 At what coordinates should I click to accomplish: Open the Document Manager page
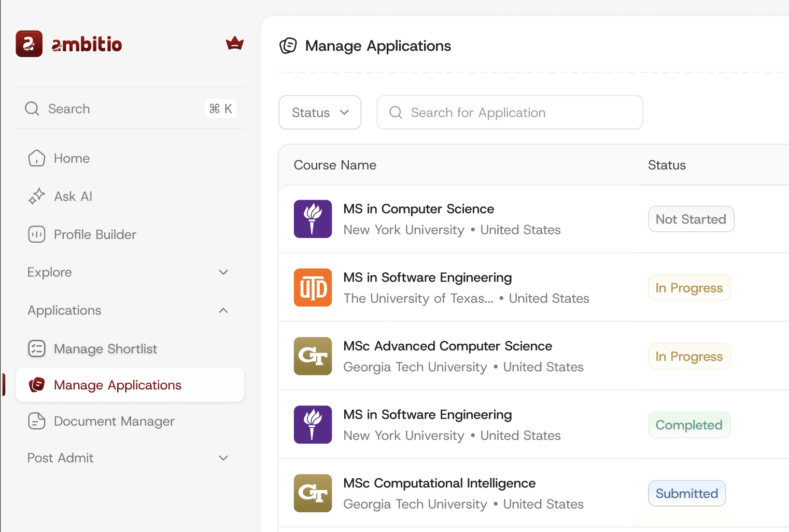click(x=114, y=421)
